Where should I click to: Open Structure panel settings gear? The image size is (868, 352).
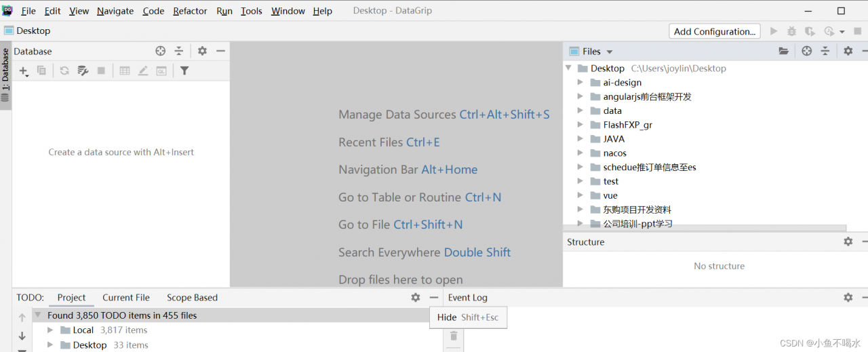pos(848,241)
